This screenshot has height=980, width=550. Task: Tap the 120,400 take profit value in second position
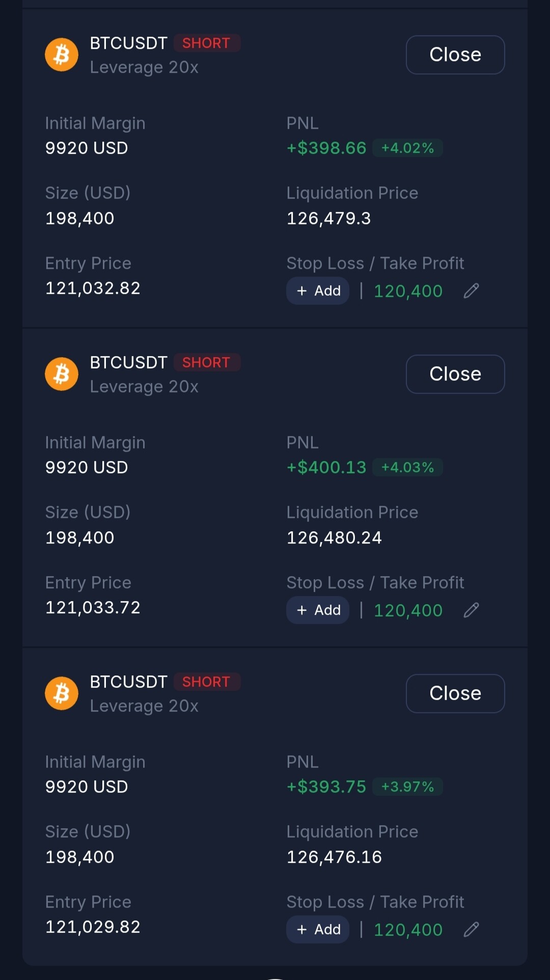[x=408, y=611]
